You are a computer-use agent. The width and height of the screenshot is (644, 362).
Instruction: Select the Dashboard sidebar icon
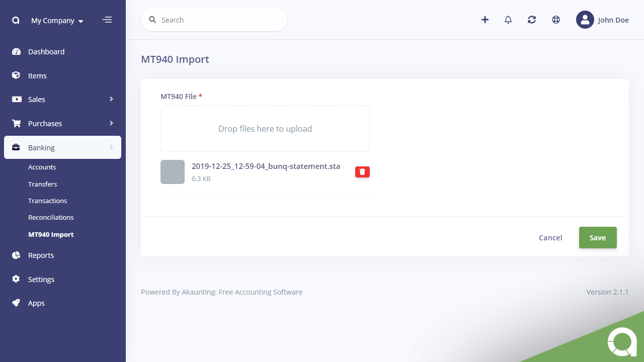click(16, 51)
